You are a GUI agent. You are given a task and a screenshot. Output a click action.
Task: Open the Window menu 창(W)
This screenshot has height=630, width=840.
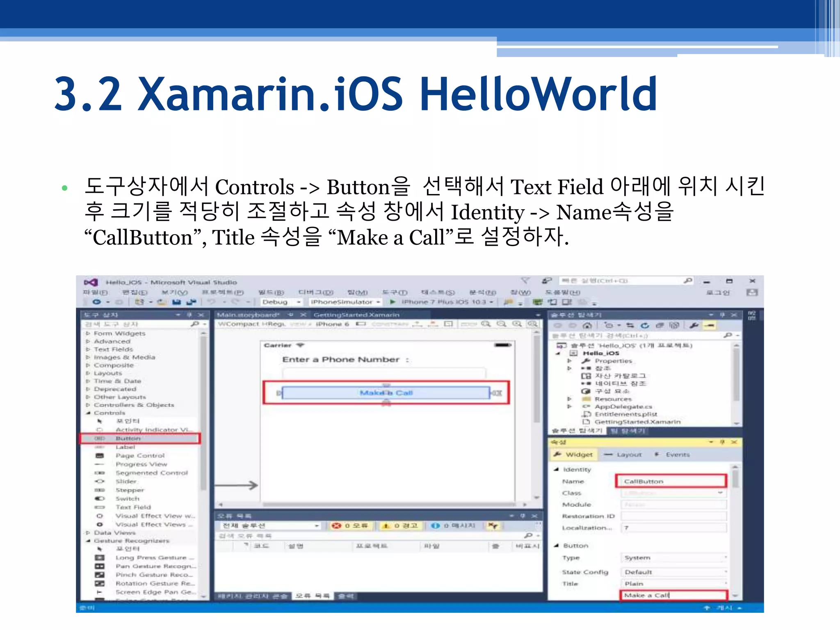pyautogui.click(x=520, y=292)
